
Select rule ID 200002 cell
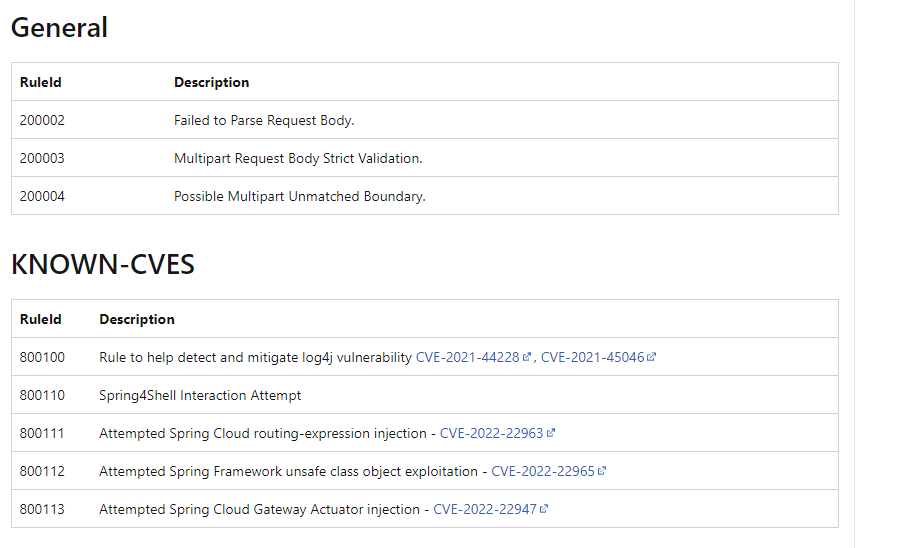[42, 121]
